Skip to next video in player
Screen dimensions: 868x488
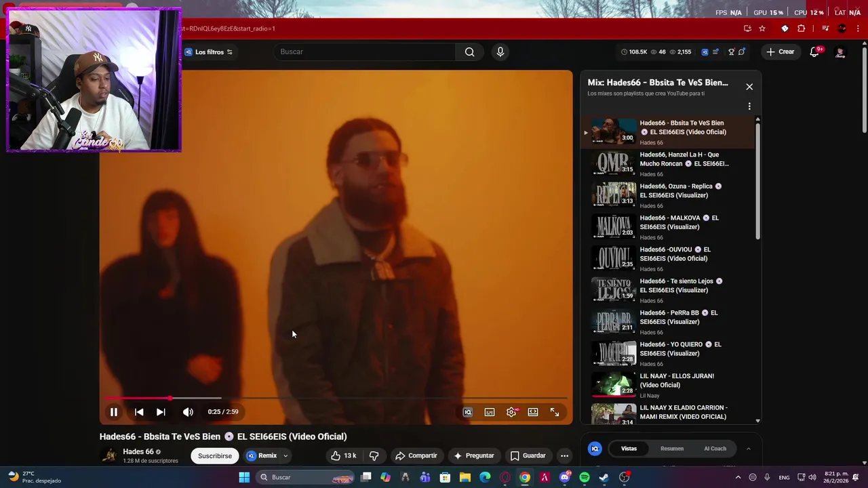[x=161, y=411]
